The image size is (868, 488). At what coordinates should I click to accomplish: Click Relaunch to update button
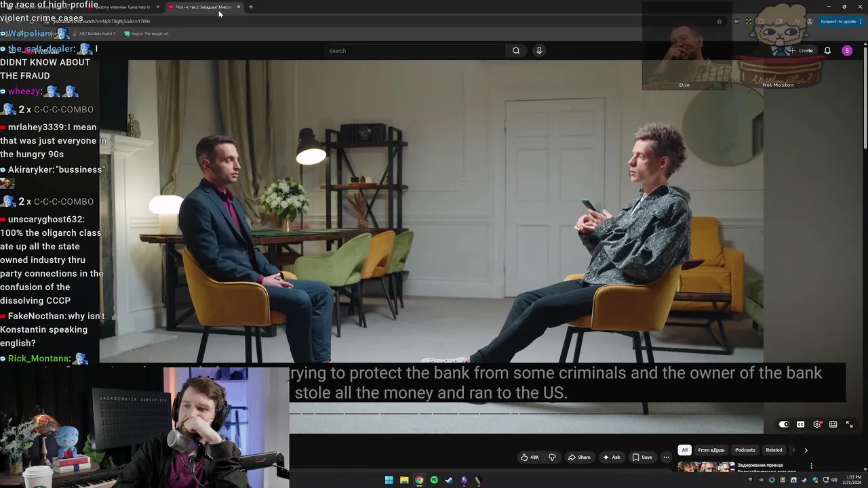pyautogui.click(x=840, y=21)
